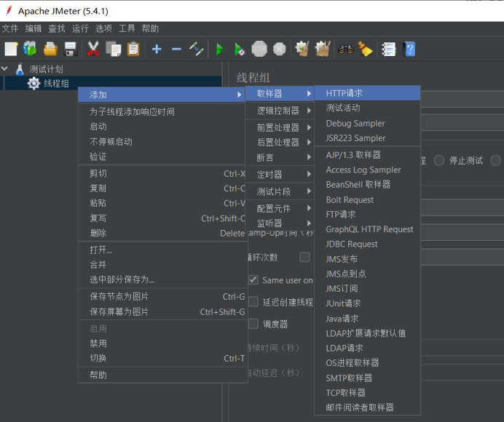Expand the 前置处理器 submenu

pyautogui.click(x=280, y=127)
